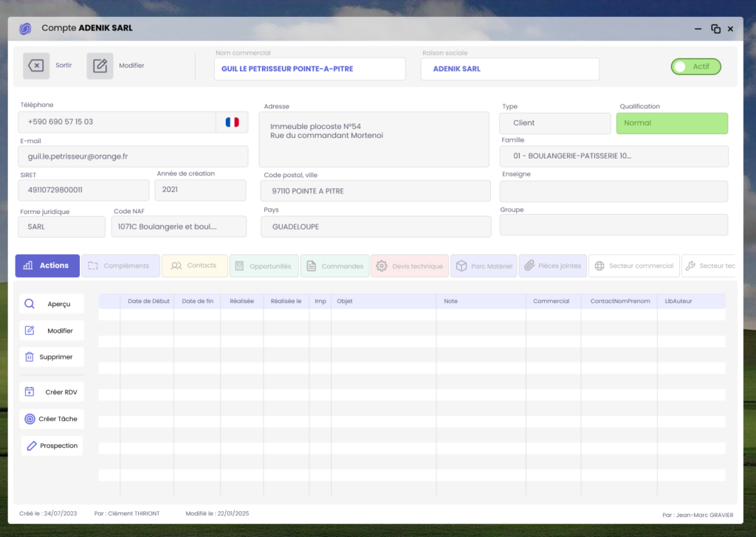This screenshot has width=756, height=537.
Task: Click the French flag phone icon
Action: click(232, 122)
